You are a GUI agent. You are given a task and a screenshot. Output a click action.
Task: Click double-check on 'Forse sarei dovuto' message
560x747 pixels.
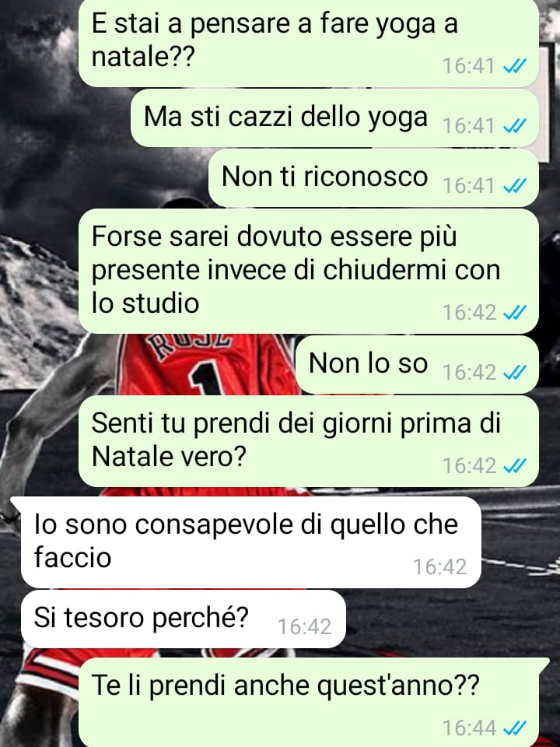515,313
